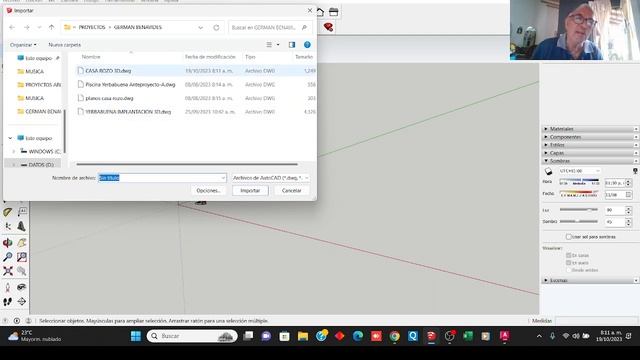Sort by Tipo column header
Viewport: 640px width, 360px height.
tap(250, 57)
